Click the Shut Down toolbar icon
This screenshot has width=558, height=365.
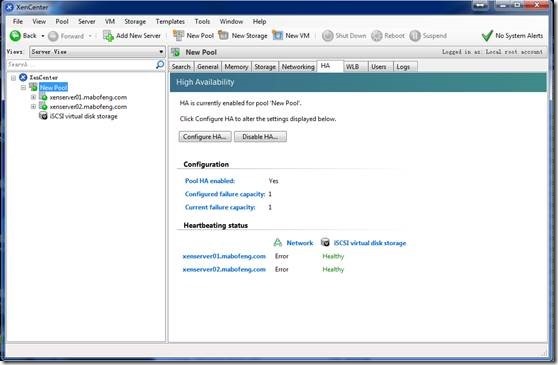click(328, 36)
